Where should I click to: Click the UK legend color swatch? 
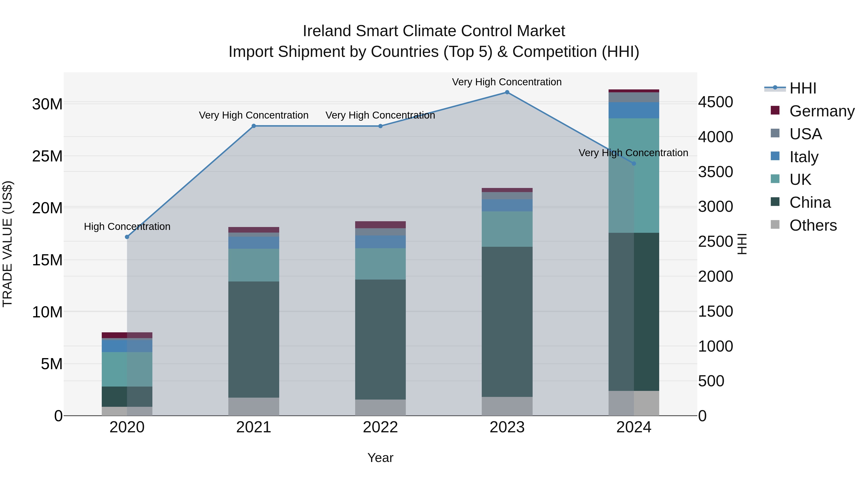click(x=775, y=179)
